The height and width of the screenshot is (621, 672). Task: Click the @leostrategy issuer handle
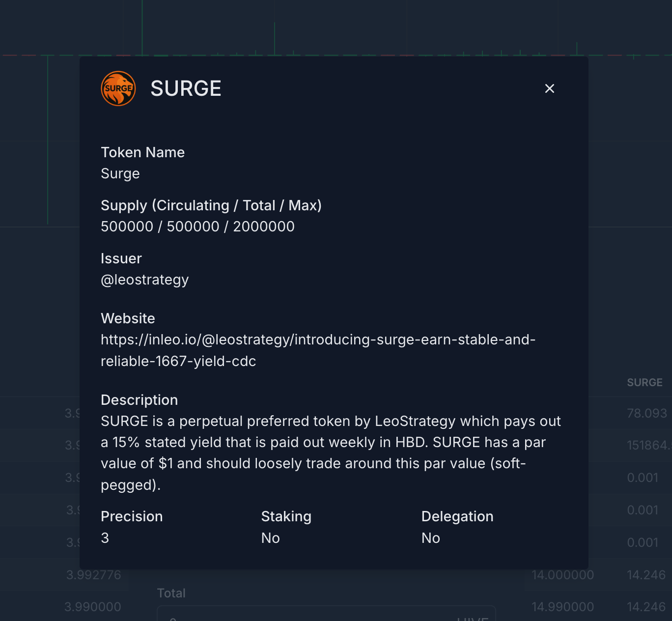[145, 280]
